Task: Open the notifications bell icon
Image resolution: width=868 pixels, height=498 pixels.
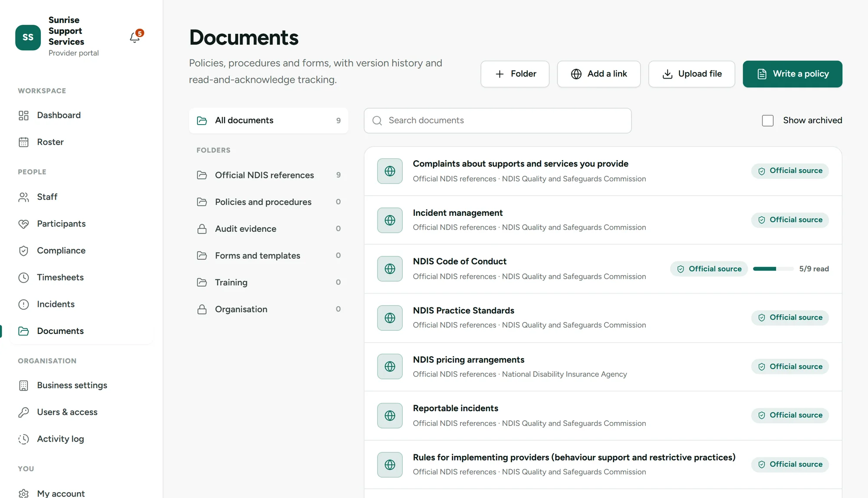Action: tap(135, 37)
